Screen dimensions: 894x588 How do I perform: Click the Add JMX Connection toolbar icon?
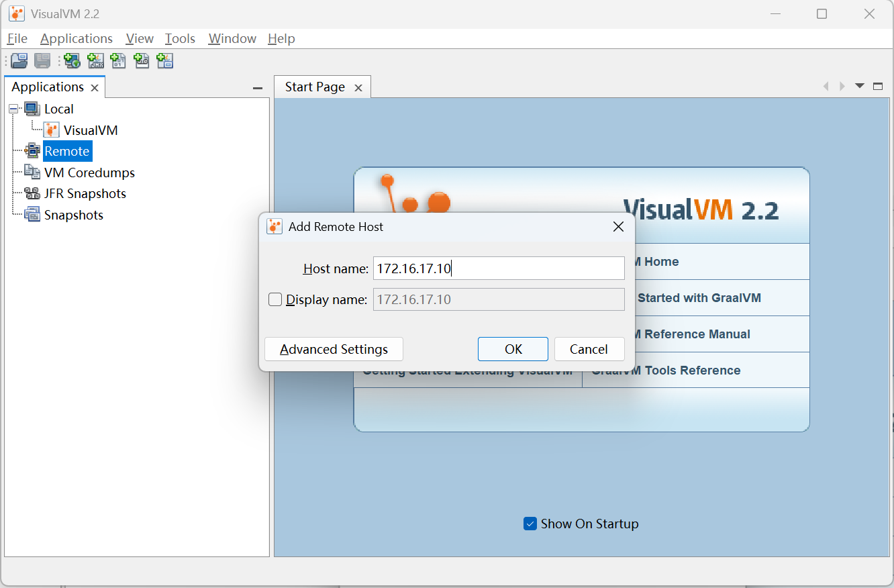pos(95,61)
